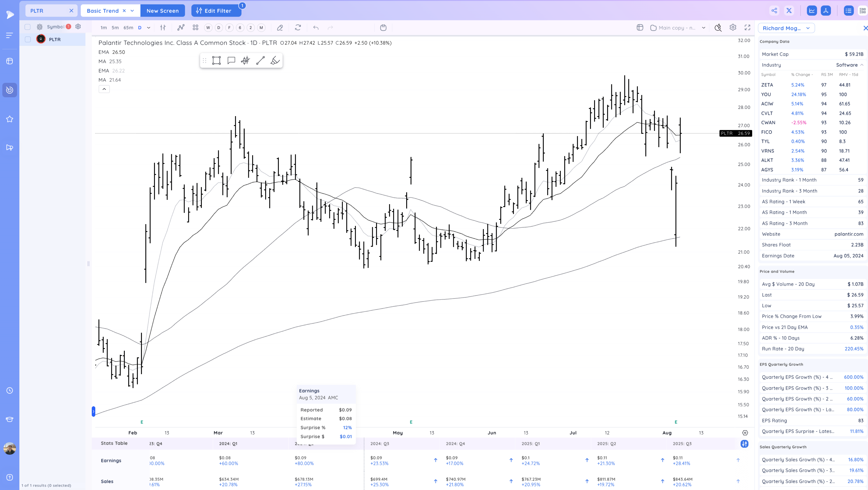Toggle the select-all Symbol checkbox

(x=28, y=27)
